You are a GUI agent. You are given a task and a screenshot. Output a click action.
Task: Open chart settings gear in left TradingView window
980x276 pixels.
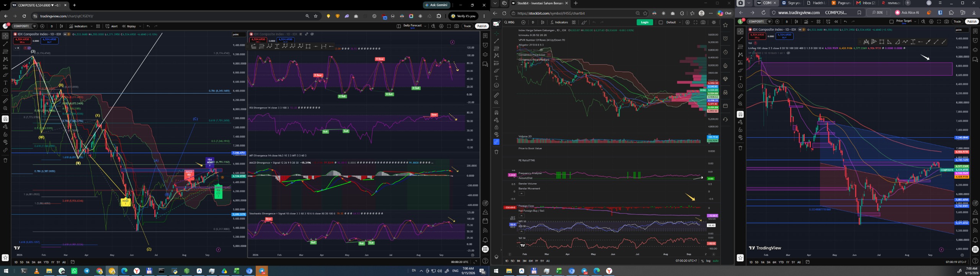(441, 26)
